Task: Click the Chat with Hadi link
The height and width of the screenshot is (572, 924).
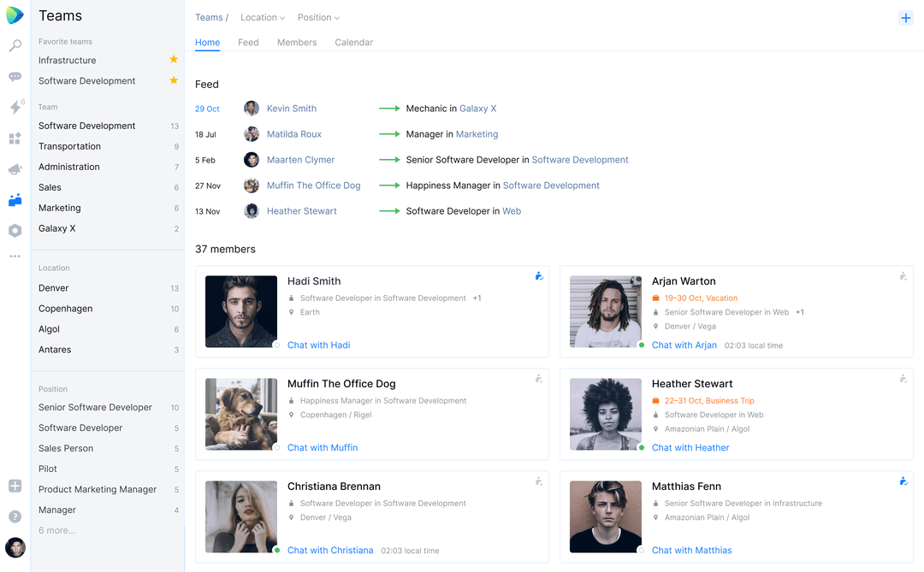Action: 319,345
